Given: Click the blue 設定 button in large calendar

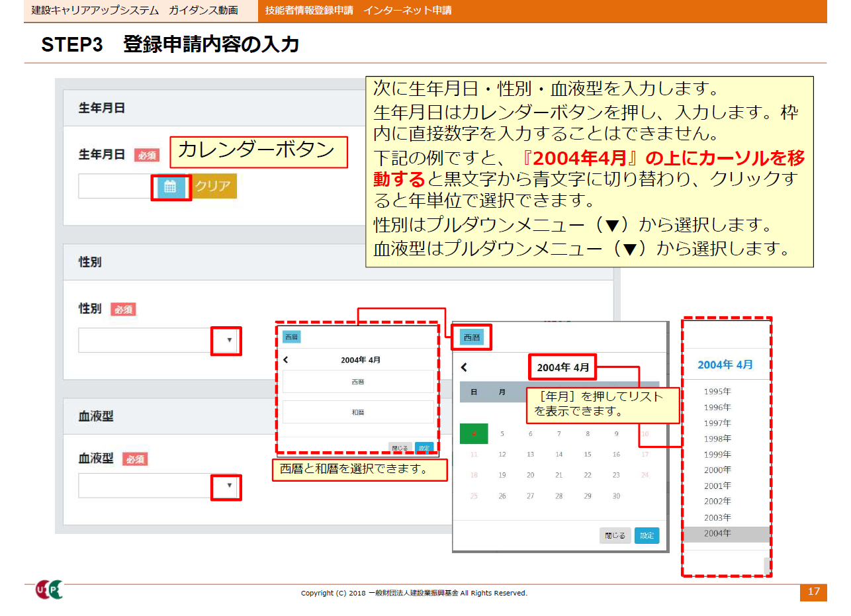Looking at the screenshot, I should point(647,536).
